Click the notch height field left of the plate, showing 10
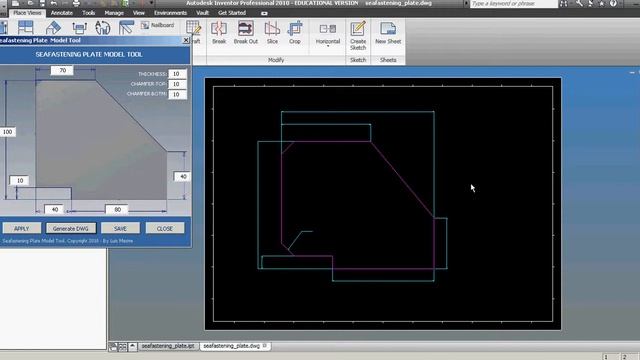 [x=19, y=180]
